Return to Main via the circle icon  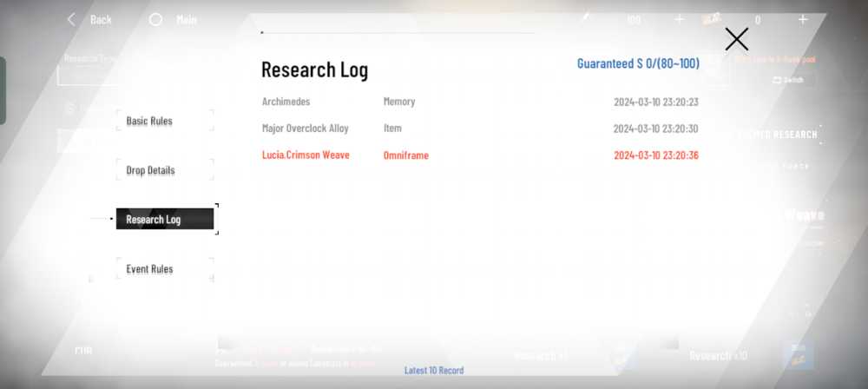(155, 19)
